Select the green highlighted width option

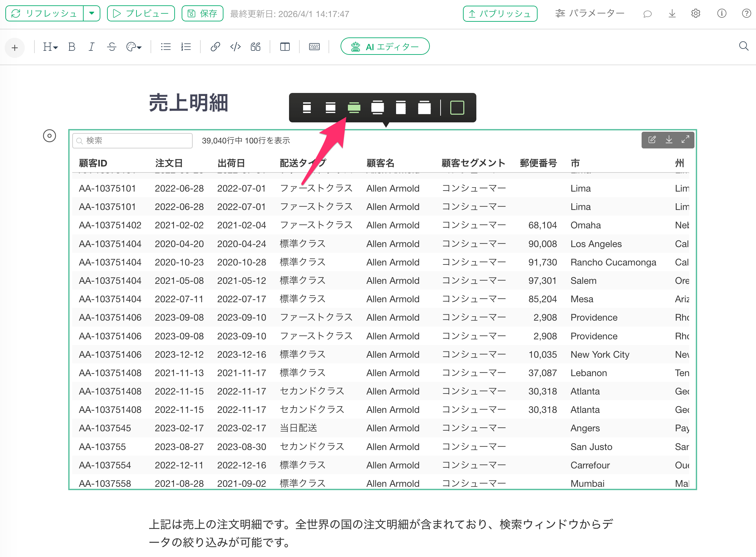pyautogui.click(x=354, y=108)
